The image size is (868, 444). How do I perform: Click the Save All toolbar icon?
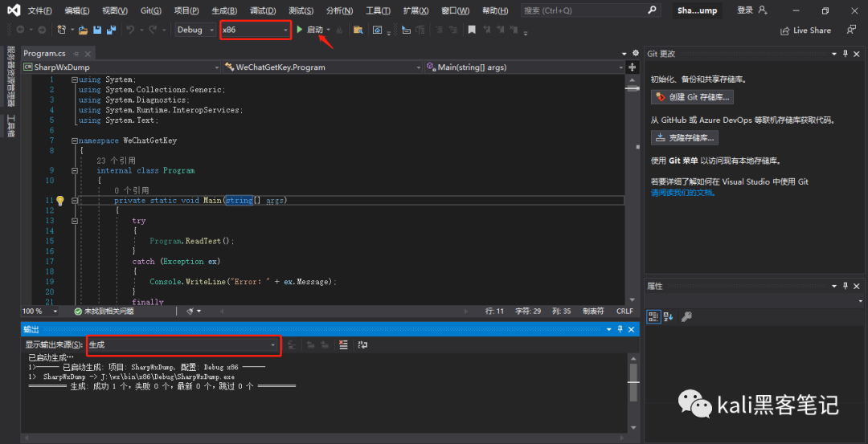tap(111, 30)
